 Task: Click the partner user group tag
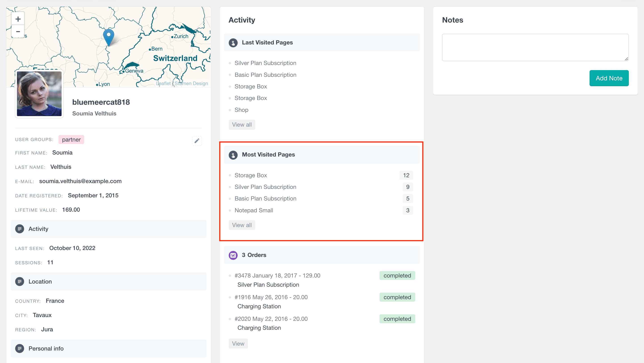click(71, 140)
